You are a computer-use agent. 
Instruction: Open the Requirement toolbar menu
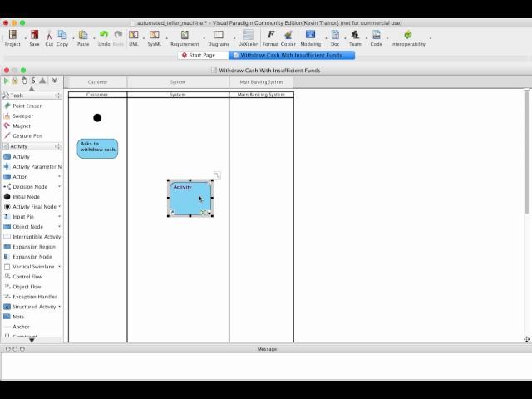coord(185,37)
